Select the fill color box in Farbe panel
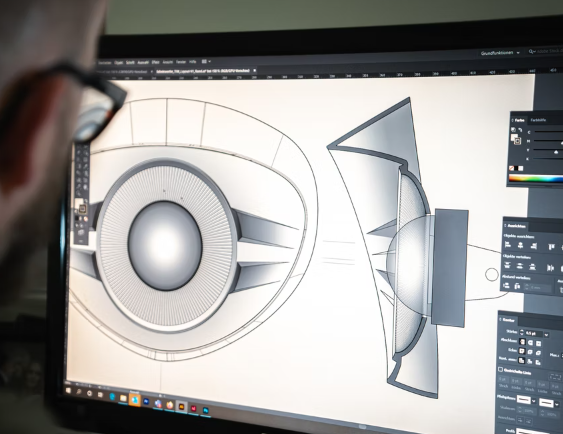 (514, 137)
